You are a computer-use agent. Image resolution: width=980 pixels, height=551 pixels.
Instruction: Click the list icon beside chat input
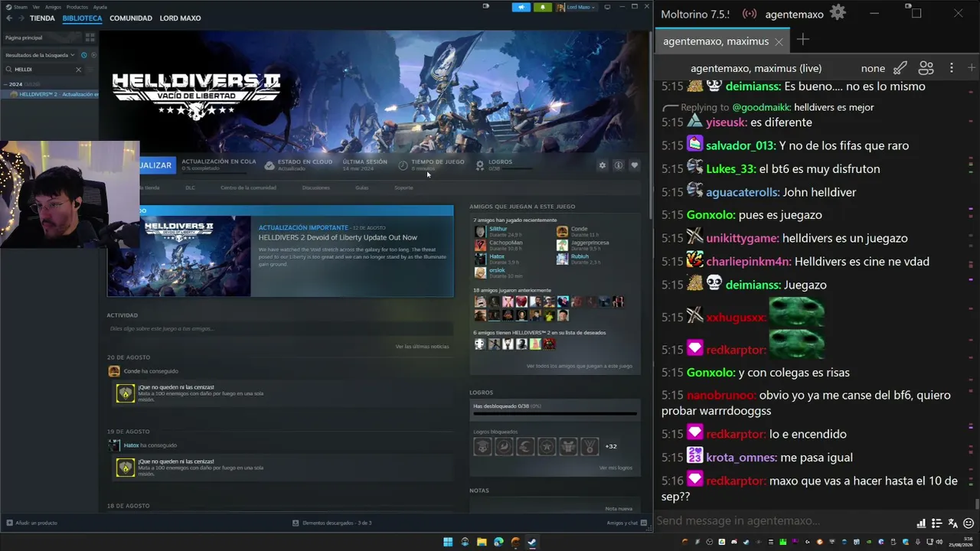coord(936,523)
